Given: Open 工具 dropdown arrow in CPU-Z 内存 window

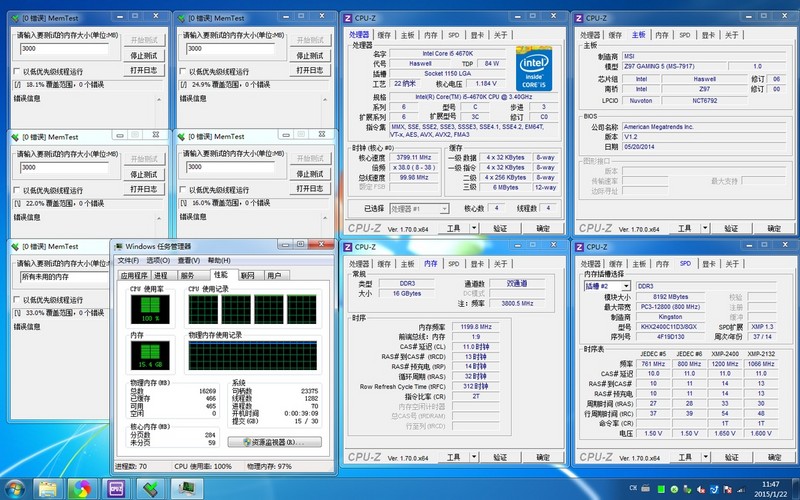Looking at the screenshot, I should (x=474, y=457).
